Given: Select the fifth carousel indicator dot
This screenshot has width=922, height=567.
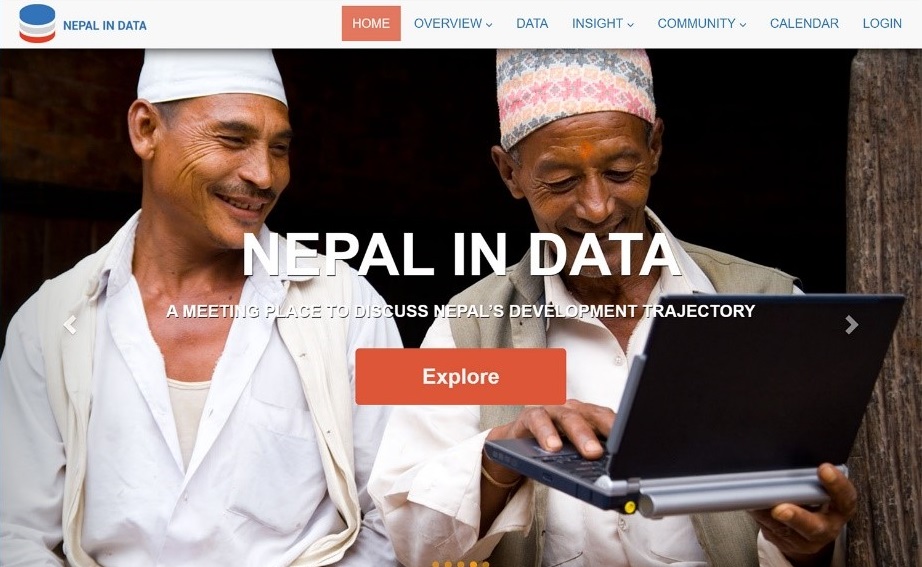Looking at the screenshot, I should click(486, 564).
